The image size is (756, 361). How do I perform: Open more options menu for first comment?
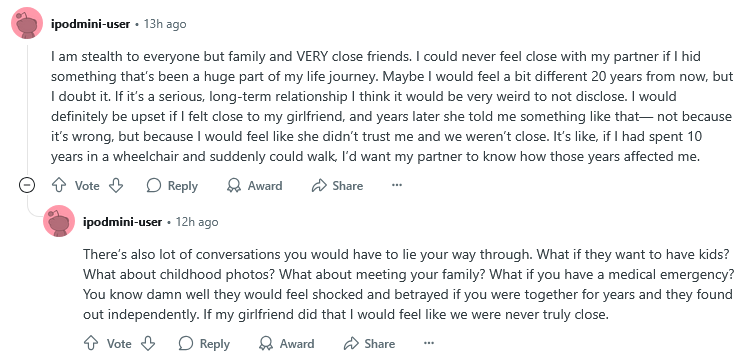point(397,186)
